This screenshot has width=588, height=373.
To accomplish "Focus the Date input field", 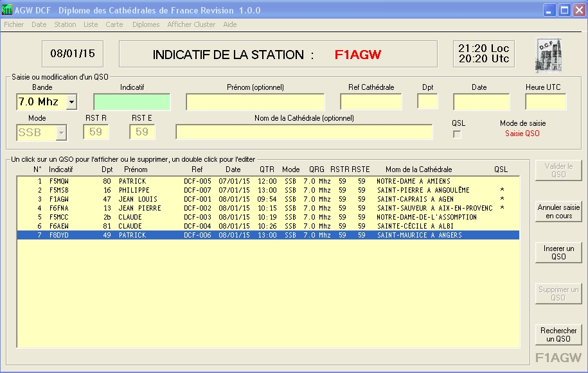I will coord(481,102).
